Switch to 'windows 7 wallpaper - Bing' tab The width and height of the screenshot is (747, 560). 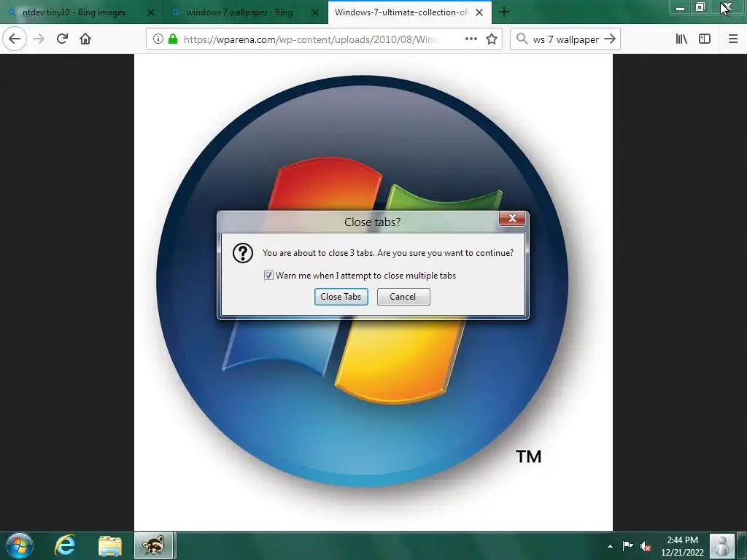click(x=239, y=12)
